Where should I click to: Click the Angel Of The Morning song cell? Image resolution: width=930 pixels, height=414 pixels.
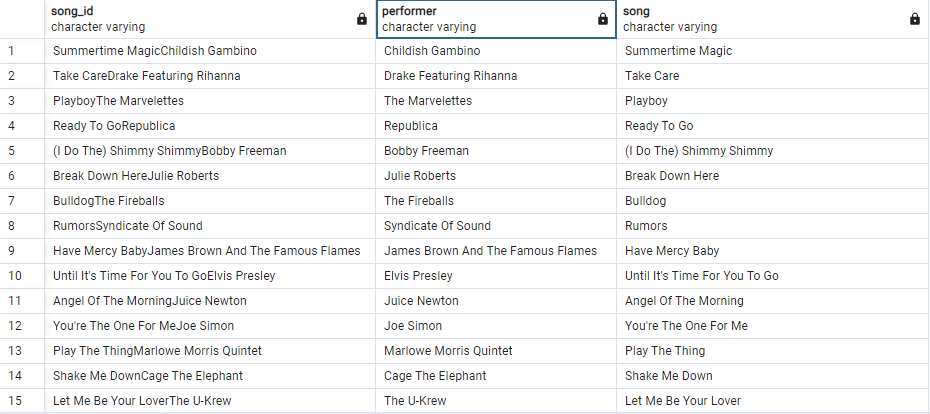pyautogui.click(x=684, y=301)
